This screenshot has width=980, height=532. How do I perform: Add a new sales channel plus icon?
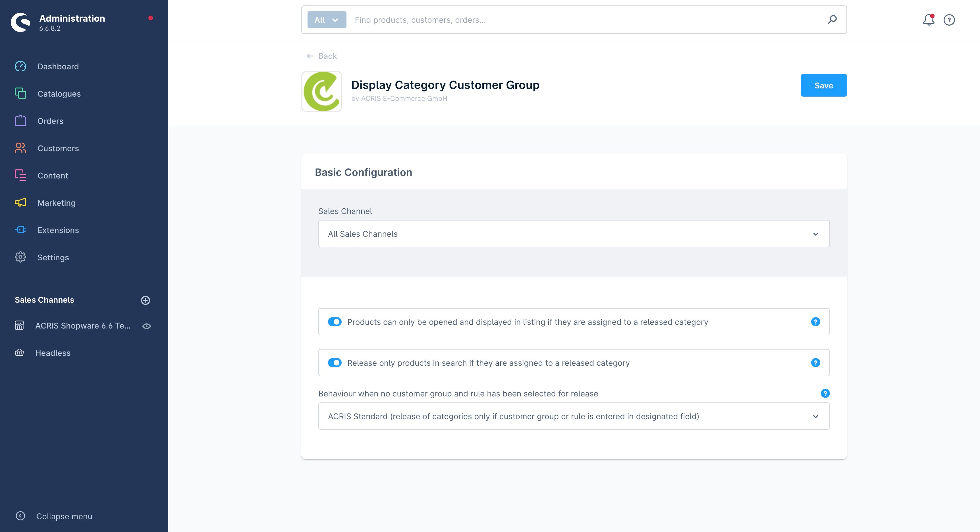(145, 300)
